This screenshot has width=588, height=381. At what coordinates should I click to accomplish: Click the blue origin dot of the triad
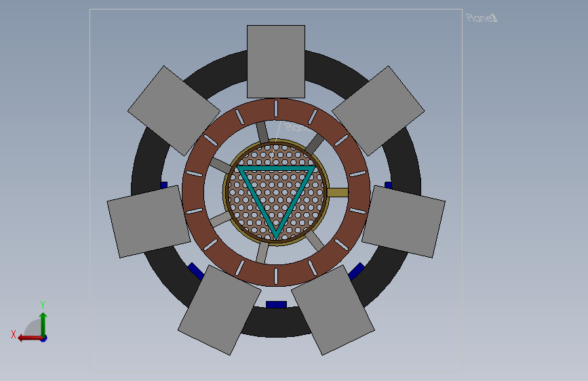pyautogui.click(x=44, y=338)
